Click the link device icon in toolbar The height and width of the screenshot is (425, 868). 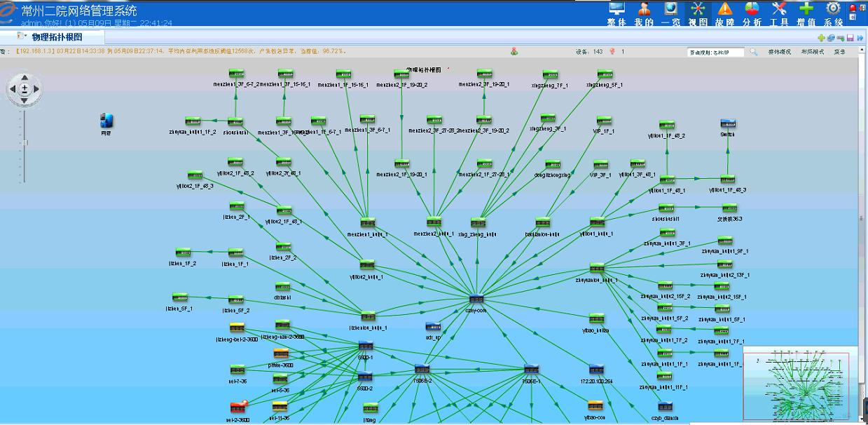pyautogui.click(x=841, y=38)
